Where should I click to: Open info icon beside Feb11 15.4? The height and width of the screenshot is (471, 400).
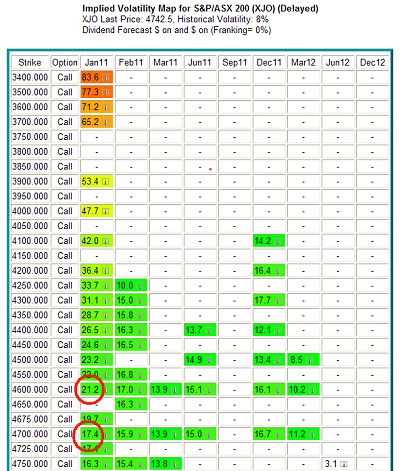[x=140, y=464]
